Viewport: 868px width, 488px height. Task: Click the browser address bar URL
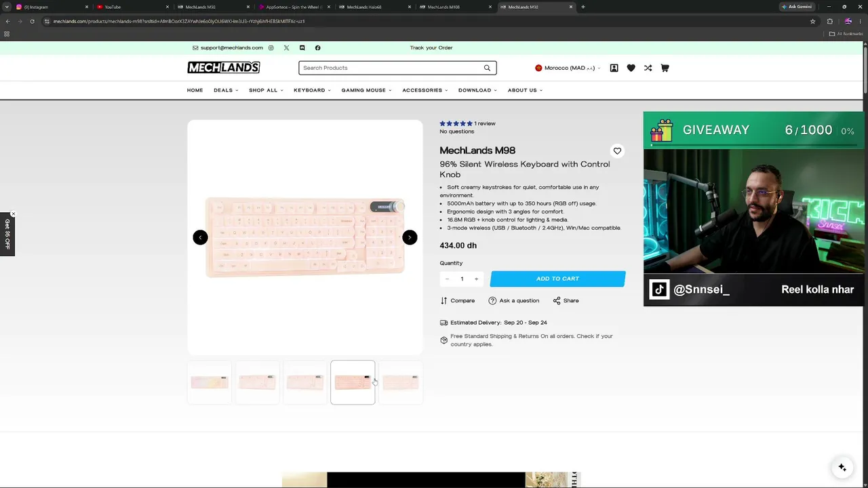(179, 21)
